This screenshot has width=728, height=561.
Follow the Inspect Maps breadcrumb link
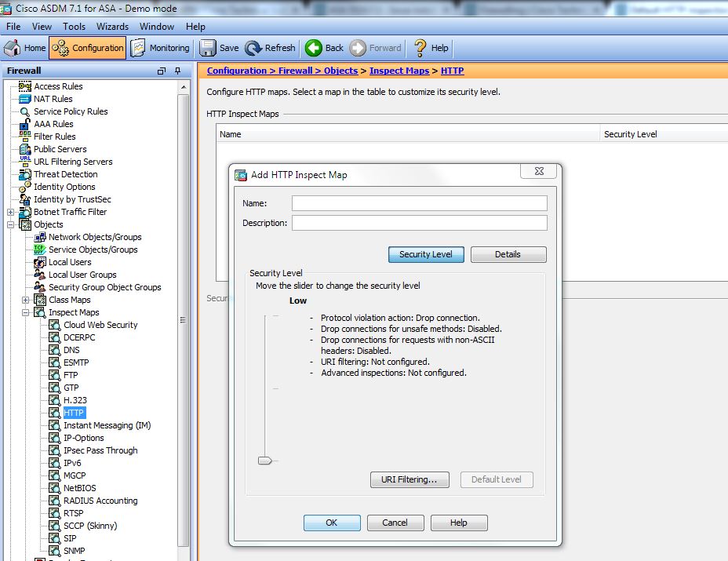point(399,71)
